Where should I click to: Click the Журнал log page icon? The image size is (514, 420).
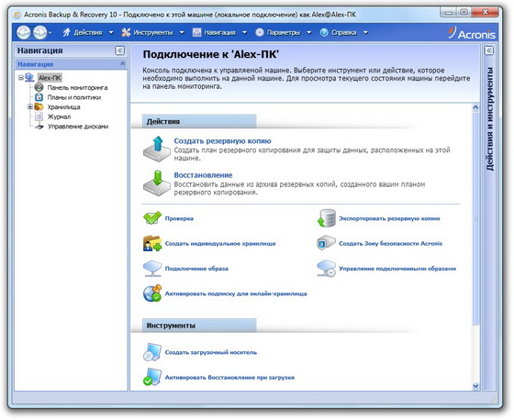[x=39, y=116]
